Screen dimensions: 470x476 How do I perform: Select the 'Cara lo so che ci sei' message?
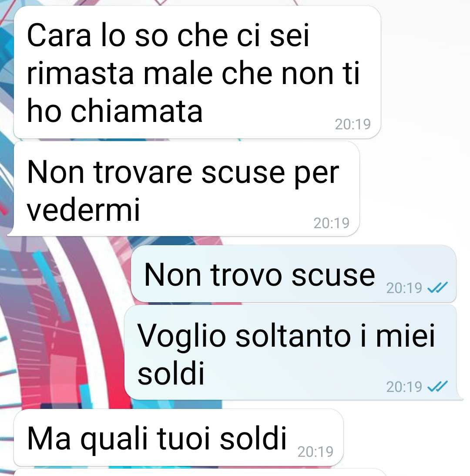[x=197, y=72]
